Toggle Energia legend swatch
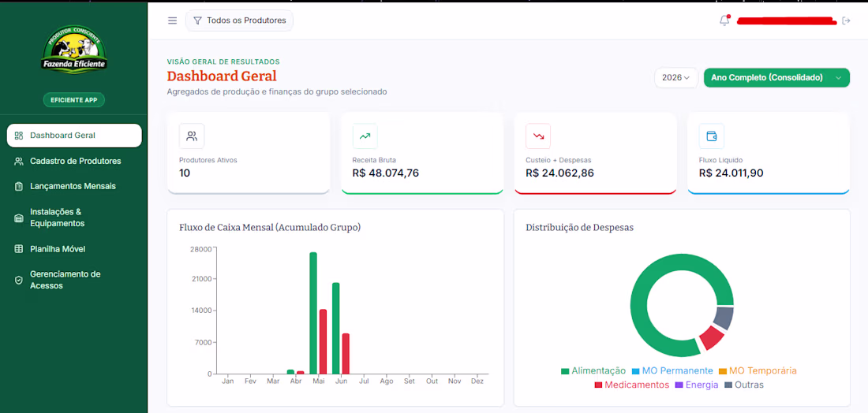The width and height of the screenshot is (868, 413). [x=679, y=385]
